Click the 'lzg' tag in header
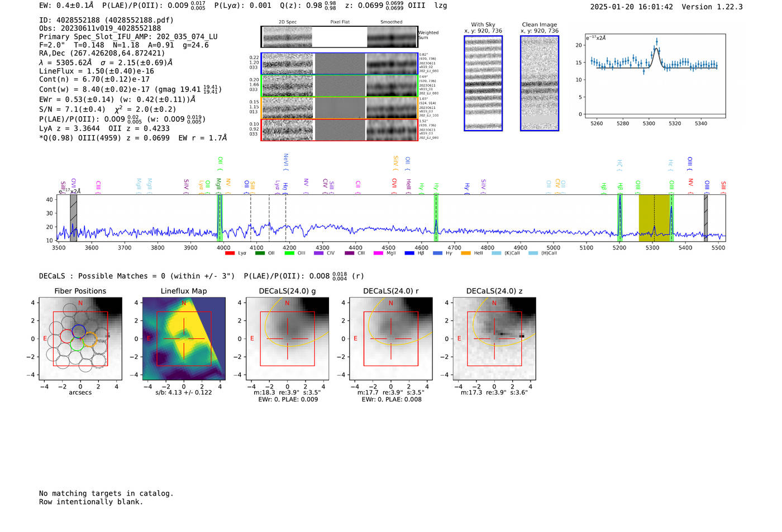 [441, 6]
